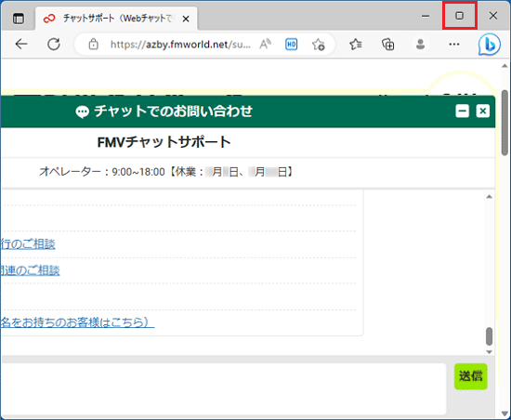The height and width of the screenshot is (420, 511).
Task: Minimize the browser window
Action: (426, 16)
